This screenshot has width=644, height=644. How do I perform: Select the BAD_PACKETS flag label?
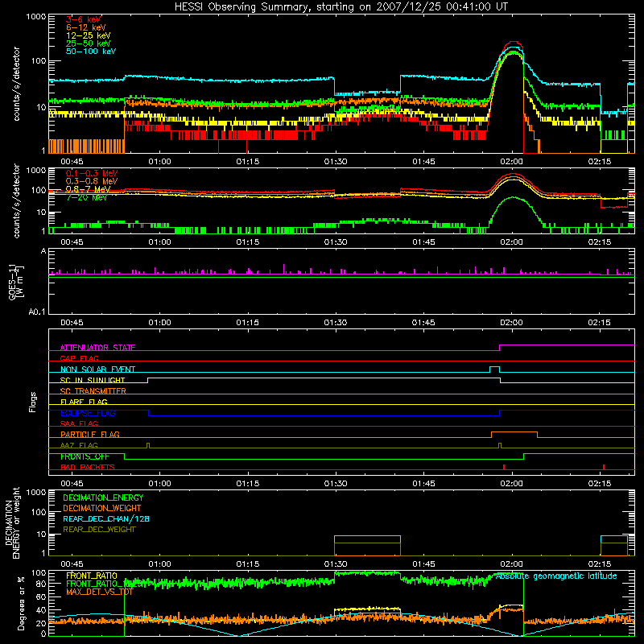(x=88, y=467)
